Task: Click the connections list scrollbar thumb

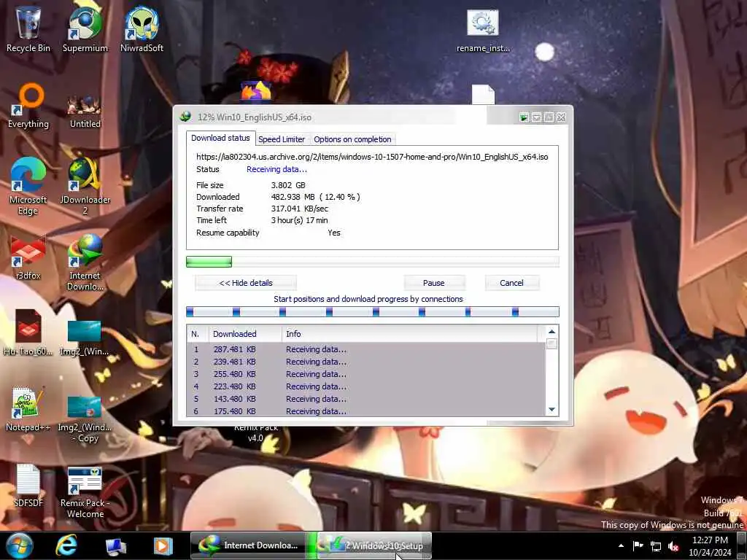Action: tap(551, 344)
